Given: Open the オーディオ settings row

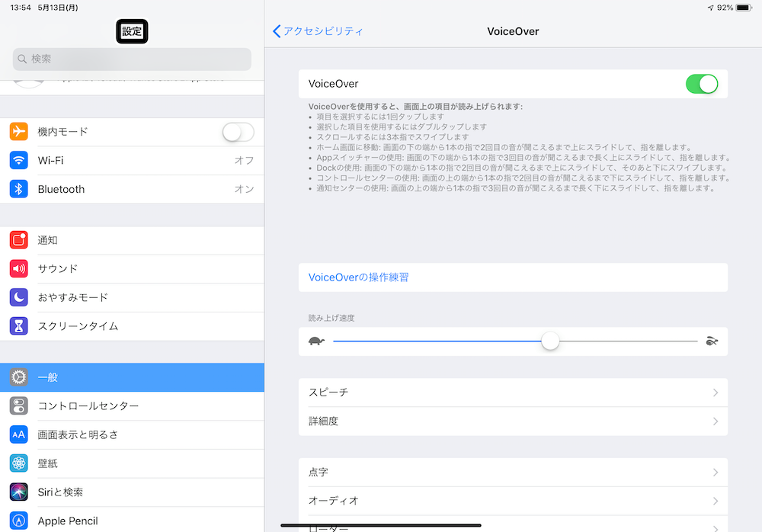Looking at the screenshot, I should 513,501.
